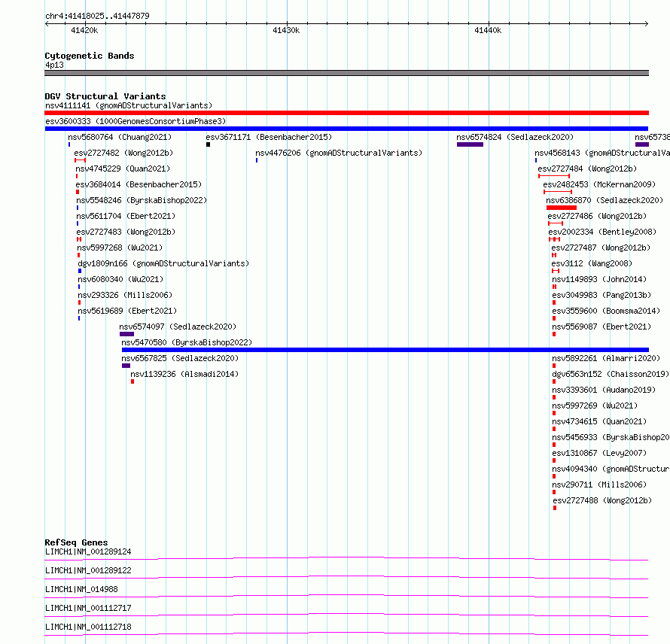This screenshot has width=670, height=644.
Task: Open esv2727483 (Wong2012b) variant
Action: pyautogui.click(x=126, y=232)
